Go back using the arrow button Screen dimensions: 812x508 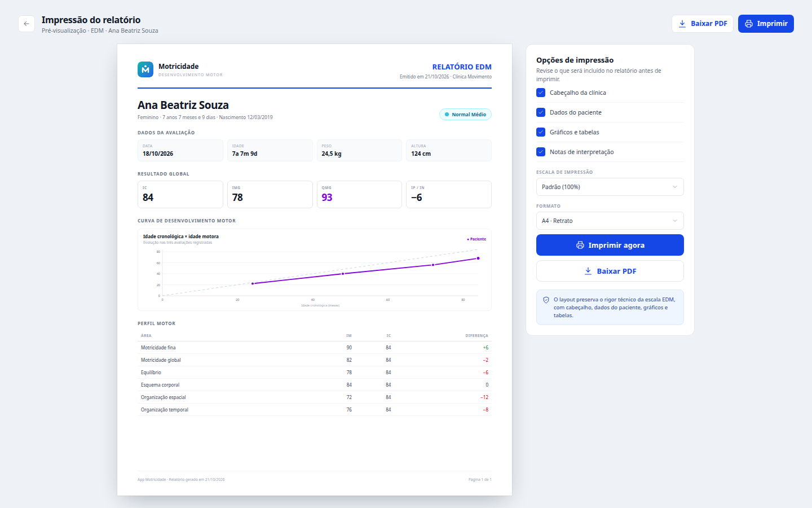point(27,24)
